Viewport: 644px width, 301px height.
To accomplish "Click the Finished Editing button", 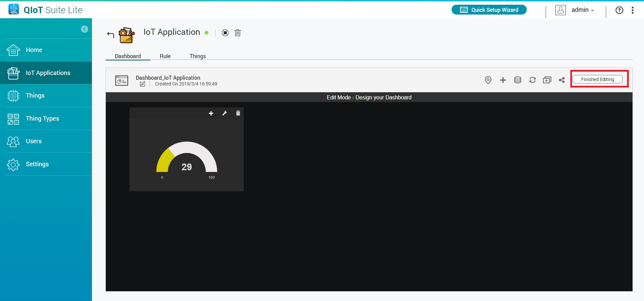I will (597, 79).
